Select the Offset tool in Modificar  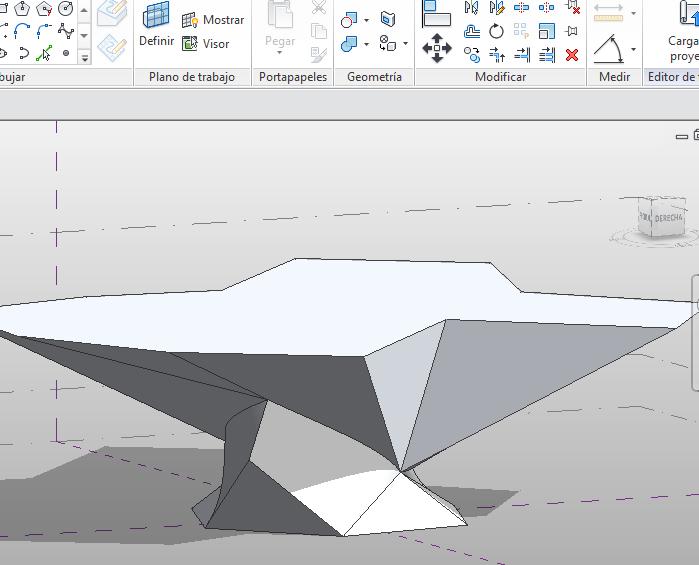(472, 31)
